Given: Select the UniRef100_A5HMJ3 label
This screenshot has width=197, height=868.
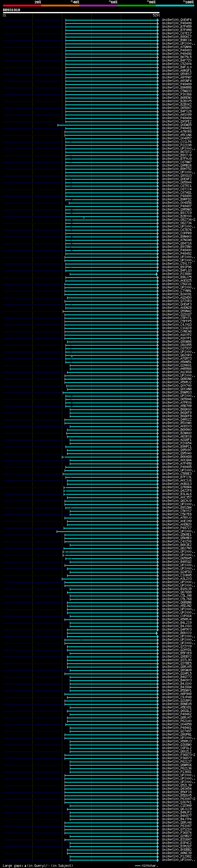Looking at the screenshot, I should pos(176,741).
